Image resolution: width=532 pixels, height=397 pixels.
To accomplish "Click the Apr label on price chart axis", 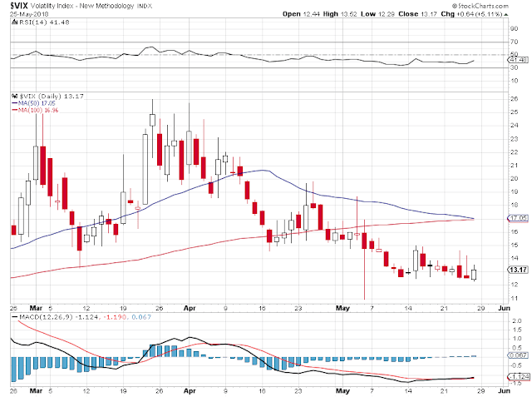I will click(x=190, y=308).
